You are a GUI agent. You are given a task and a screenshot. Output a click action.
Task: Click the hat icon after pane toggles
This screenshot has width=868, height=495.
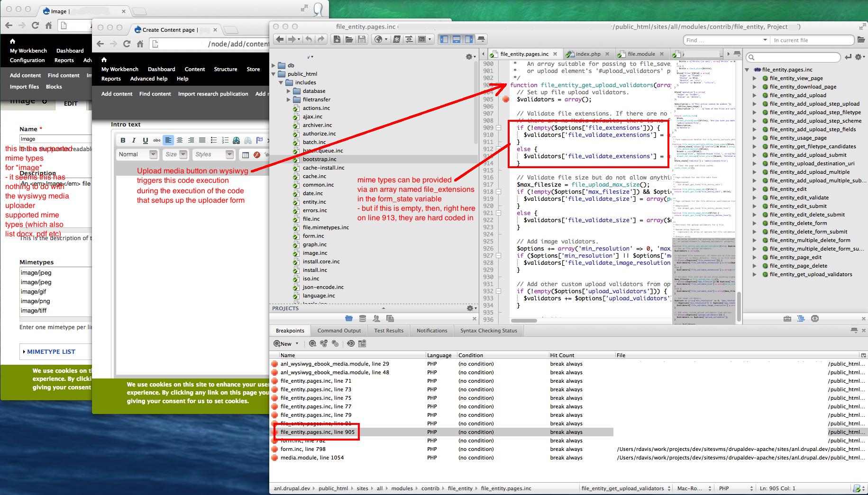[x=481, y=39]
